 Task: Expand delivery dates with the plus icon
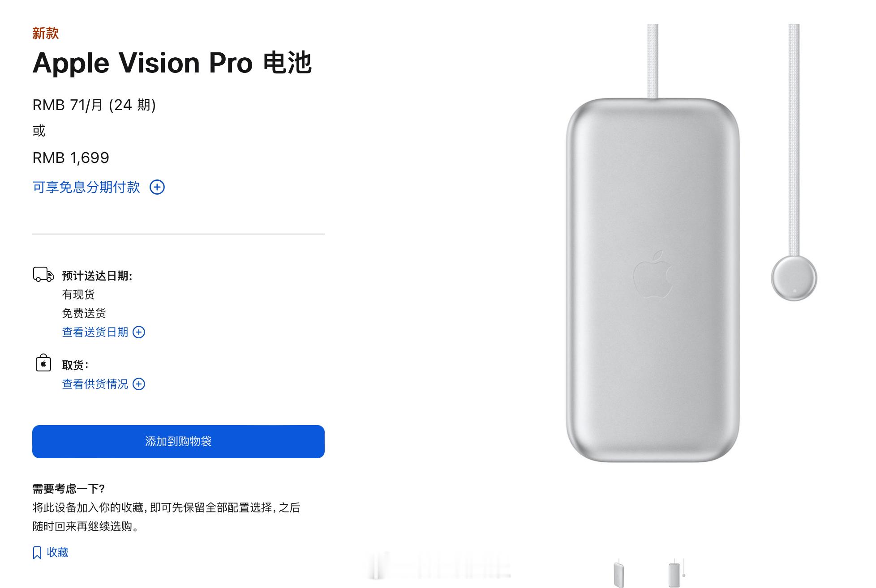[139, 332]
